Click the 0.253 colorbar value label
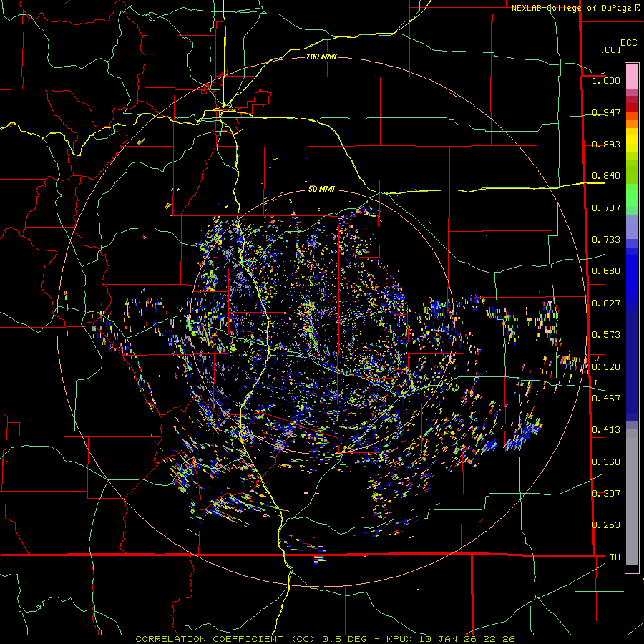The height and width of the screenshot is (644, 644). point(606,525)
